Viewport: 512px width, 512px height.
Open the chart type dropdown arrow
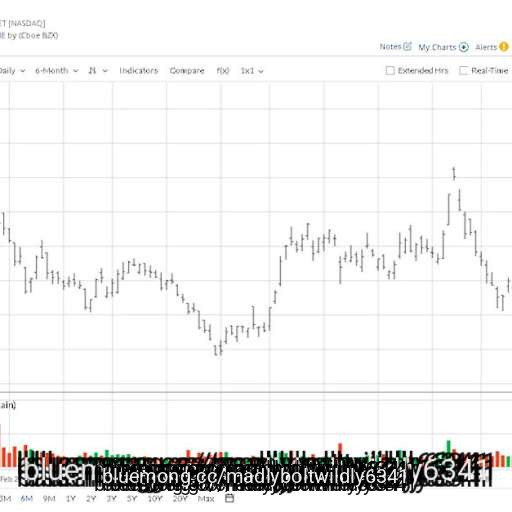[x=105, y=71]
